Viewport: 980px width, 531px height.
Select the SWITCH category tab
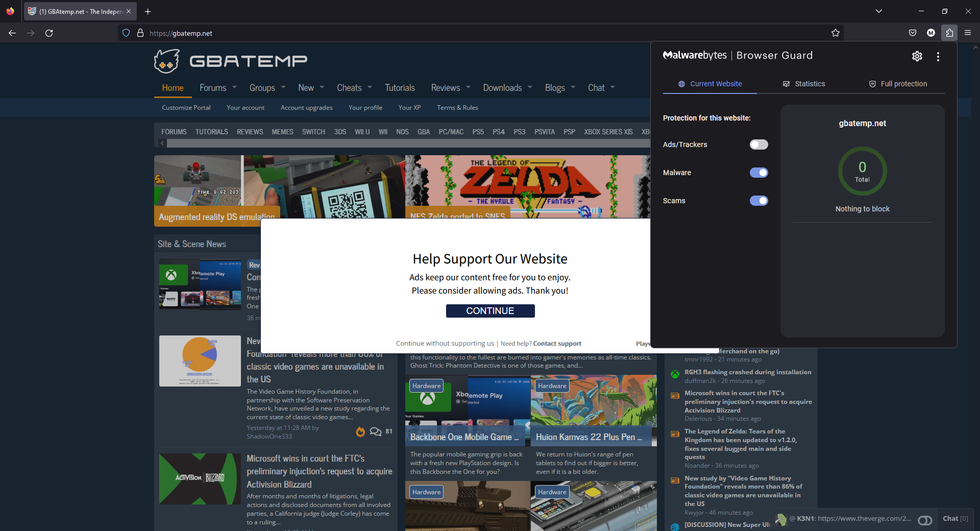click(x=313, y=132)
